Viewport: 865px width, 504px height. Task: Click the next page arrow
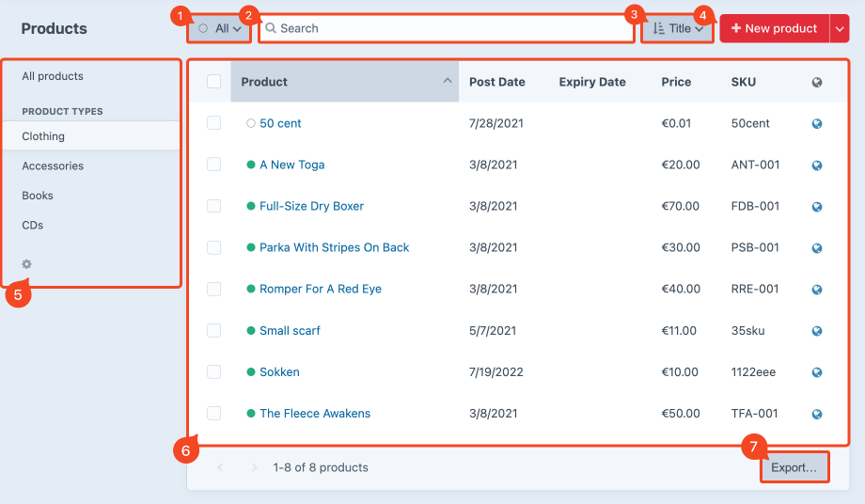pos(253,467)
